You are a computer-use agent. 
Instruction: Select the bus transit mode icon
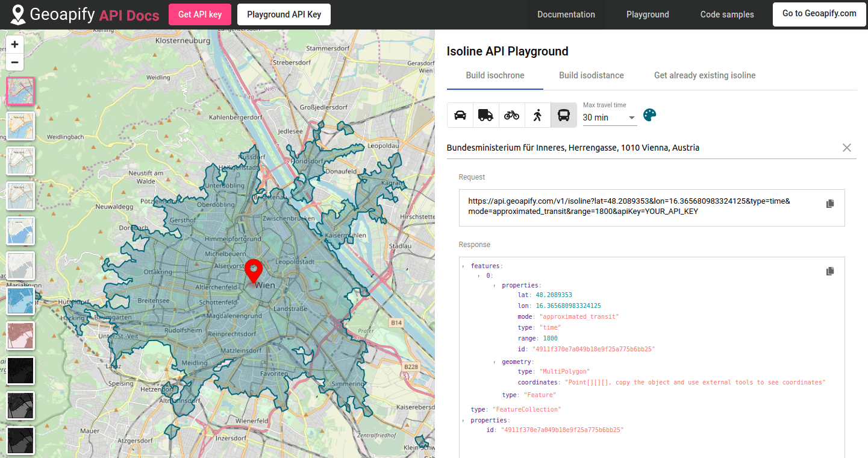coord(564,115)
